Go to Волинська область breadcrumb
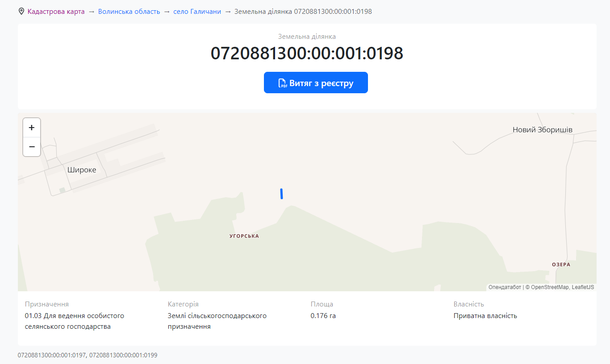 pyautogui.click(x=129, y=12)
